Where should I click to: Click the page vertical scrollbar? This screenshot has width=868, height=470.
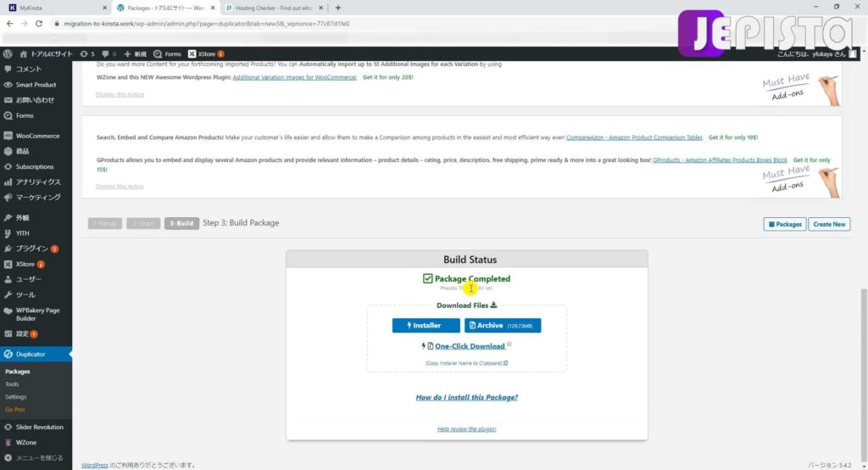click(864, 374)
